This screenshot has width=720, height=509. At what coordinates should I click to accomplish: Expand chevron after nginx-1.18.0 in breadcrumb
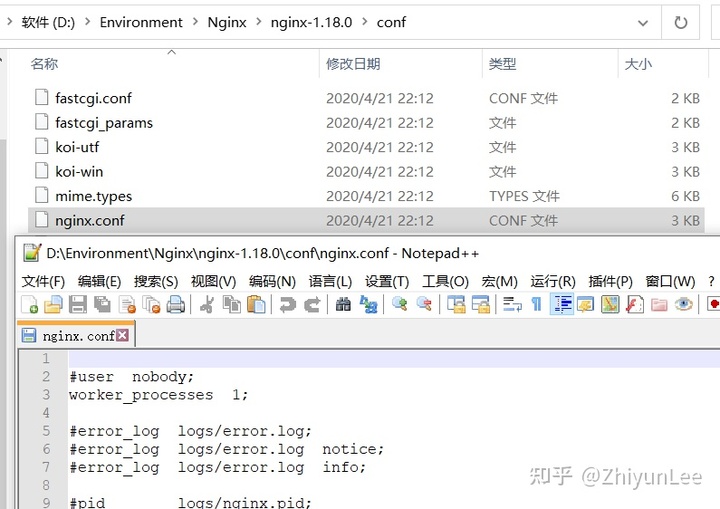click(365, 22)
